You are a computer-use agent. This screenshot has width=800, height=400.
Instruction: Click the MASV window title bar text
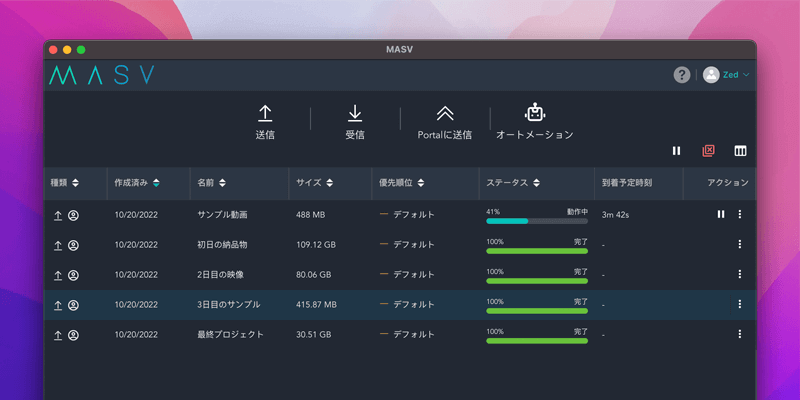coord(399,49)
